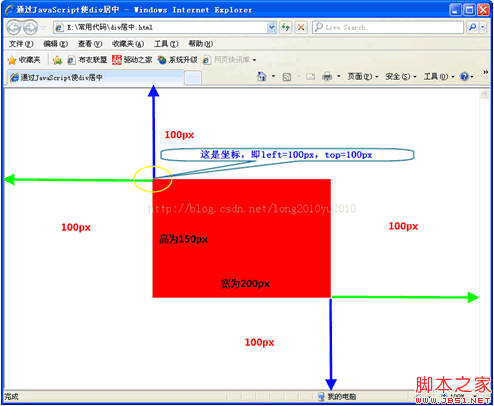The height and width of the screenshot is (406, 494).
Task: Open the Help question mark icon
Action: point(465,77)
